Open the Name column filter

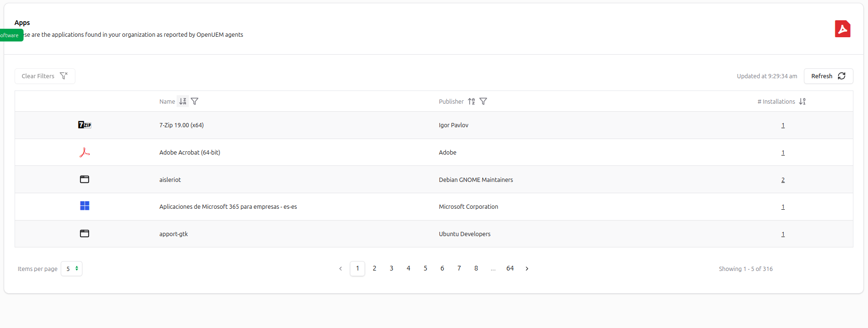(x=195, y=101)
